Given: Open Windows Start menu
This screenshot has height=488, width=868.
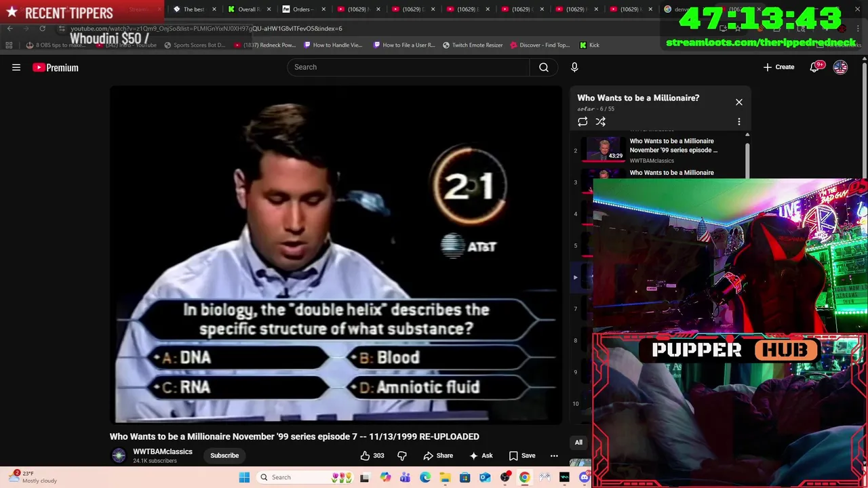Looking at the screenshot, I should click(x=244, y=477).
